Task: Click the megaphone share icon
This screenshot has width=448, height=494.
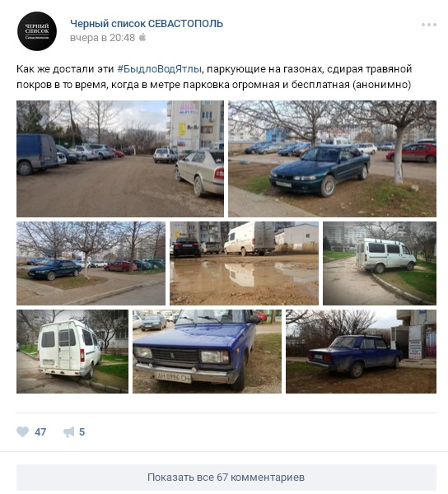Action: point(68,431)
